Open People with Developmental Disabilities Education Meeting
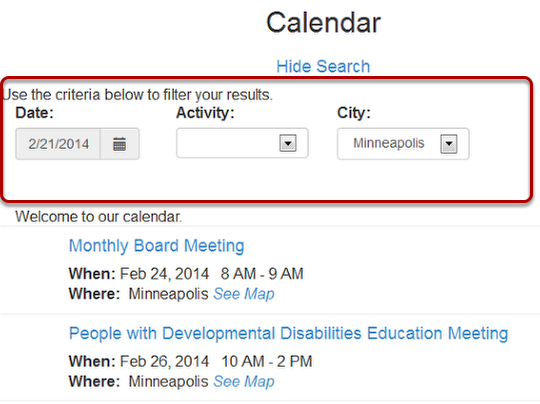The height and width of the screenshot is (404, 540). (x=289, y=333)
